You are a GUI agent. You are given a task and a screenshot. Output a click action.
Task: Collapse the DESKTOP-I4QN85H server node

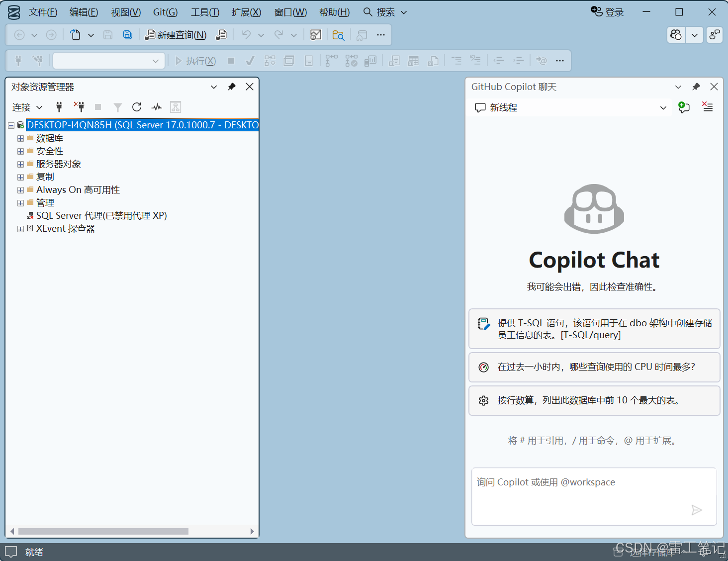coord(11,125)
